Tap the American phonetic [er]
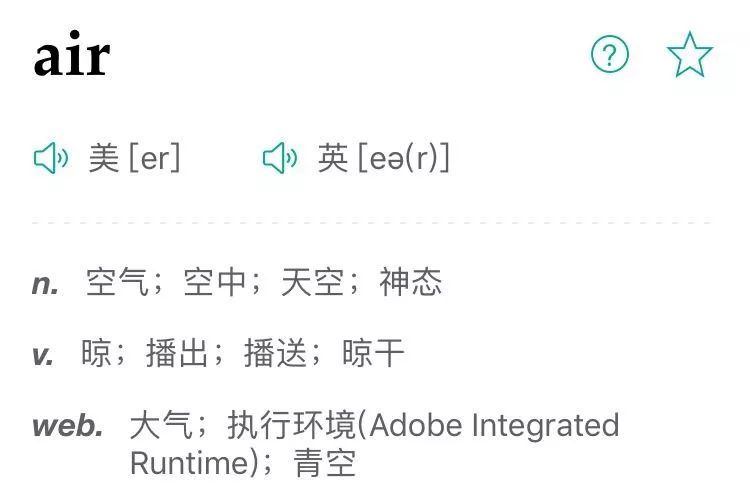 pyautogui.click(x=154, y=158)
